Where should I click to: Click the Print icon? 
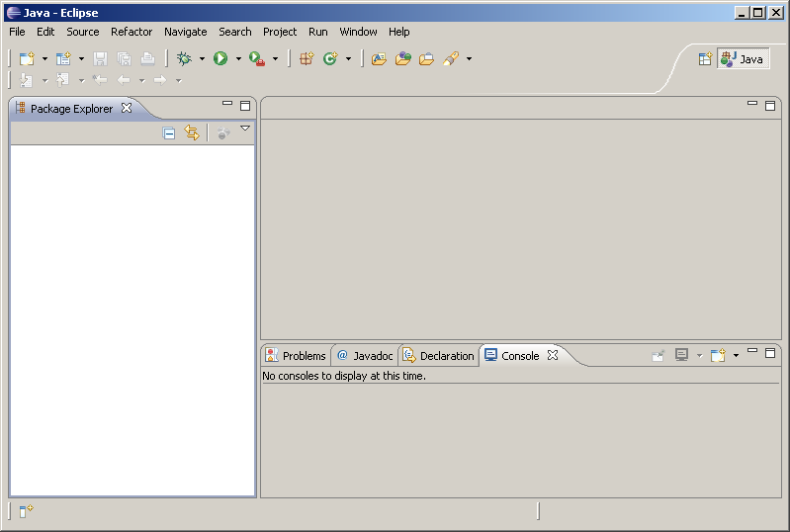(147, 59)
